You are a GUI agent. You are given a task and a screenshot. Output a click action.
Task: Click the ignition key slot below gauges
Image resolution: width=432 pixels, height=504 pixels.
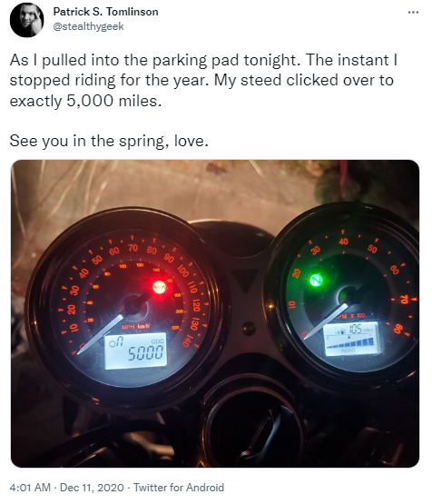coord(255,430)
